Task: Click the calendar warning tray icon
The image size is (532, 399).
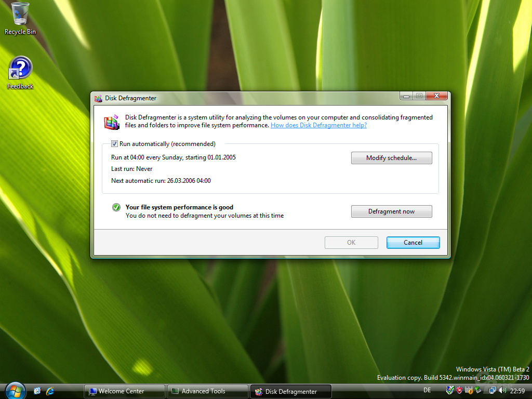Action: 469,391
